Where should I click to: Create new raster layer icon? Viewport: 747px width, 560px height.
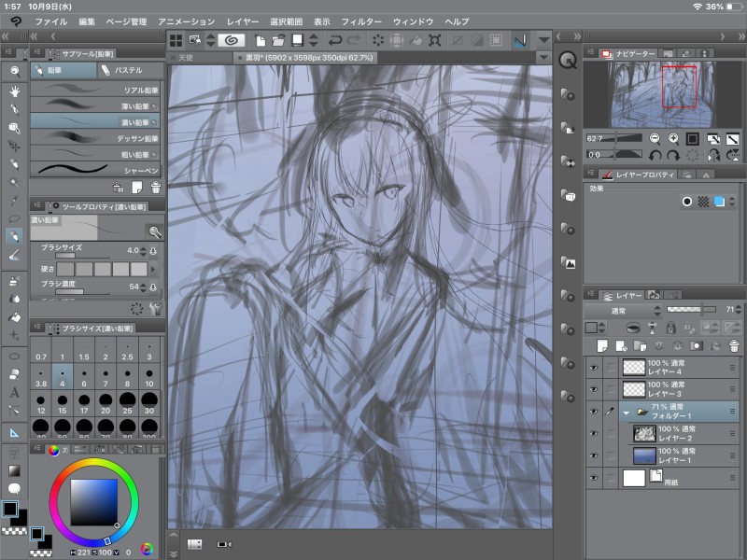click(x=602, y=345)
